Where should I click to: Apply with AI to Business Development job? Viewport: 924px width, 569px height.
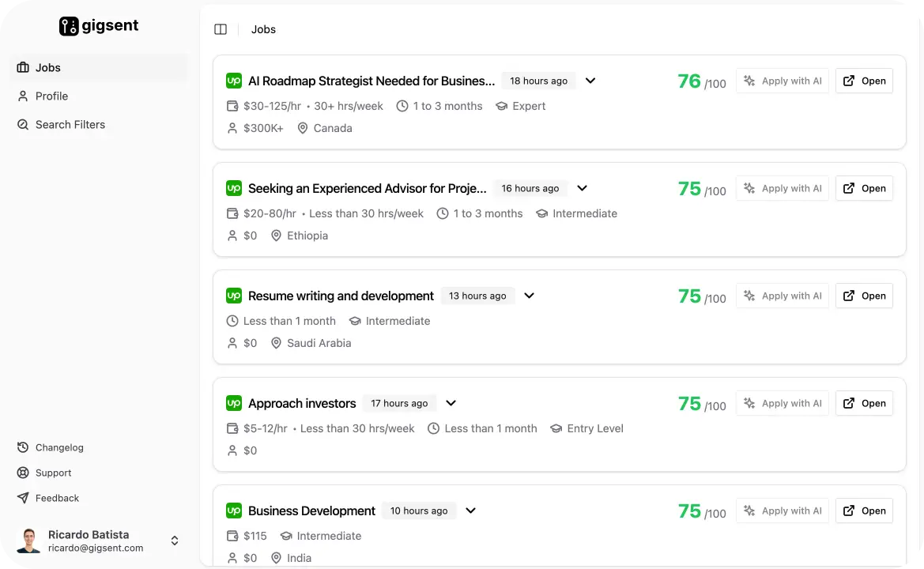click(782, 511)
